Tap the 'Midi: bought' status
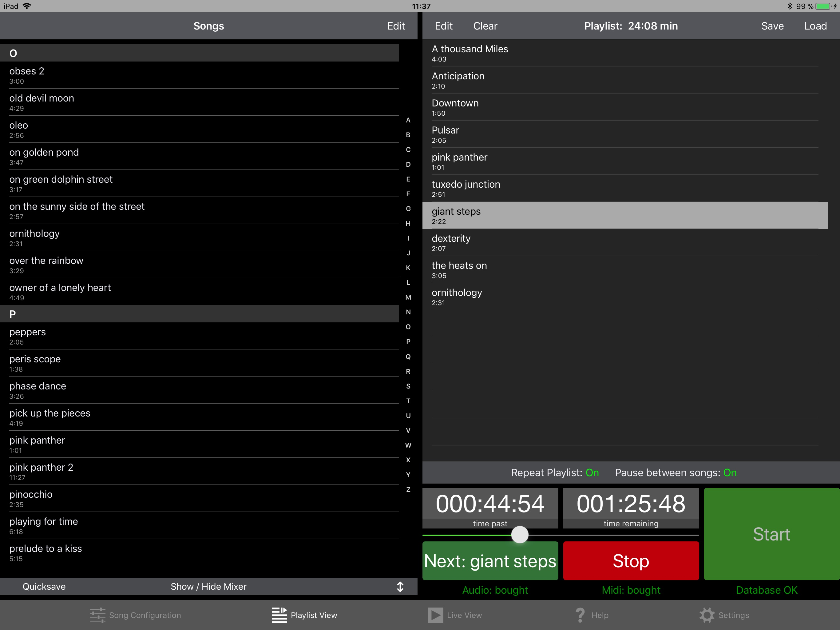Screen dimensions: 840x630 tap(631, 590)
